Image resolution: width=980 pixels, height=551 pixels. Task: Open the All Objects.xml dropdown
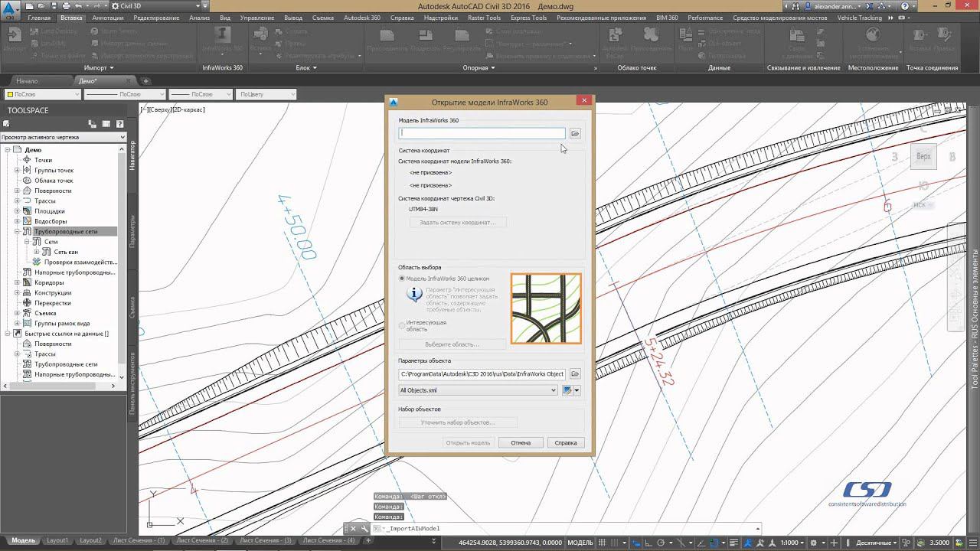(x=553, y=390)
